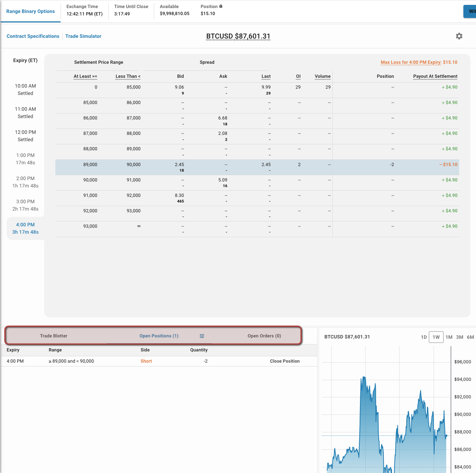Click the BTCUSD price chart area
476x473 pixels.
386,410
